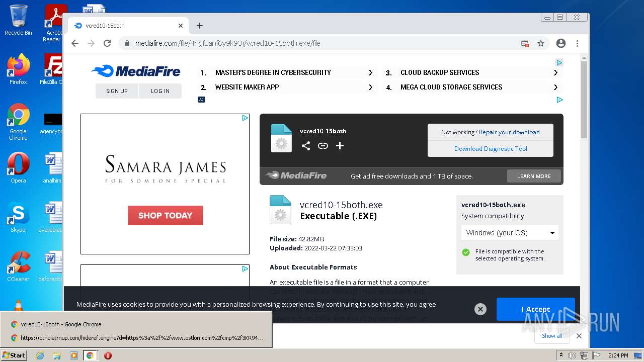
Task: Open the Chrome profile account icon
Action: [561, 43]
